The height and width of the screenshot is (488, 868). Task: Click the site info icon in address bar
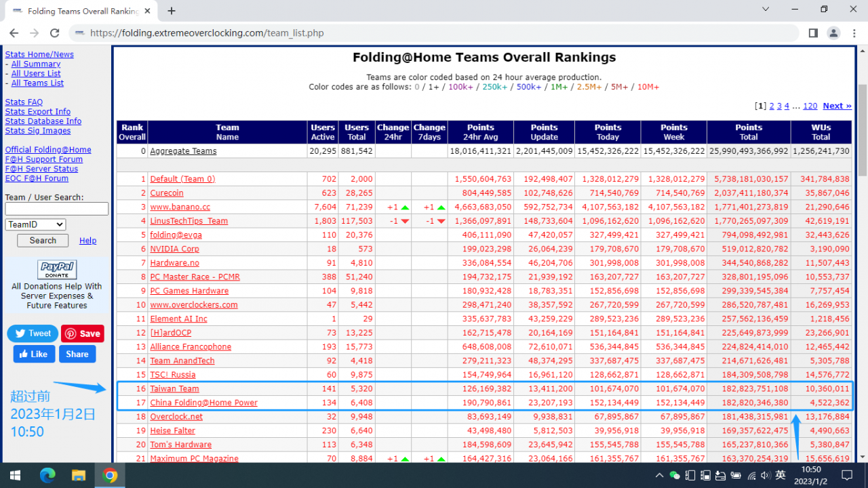(x=81, y=33)
